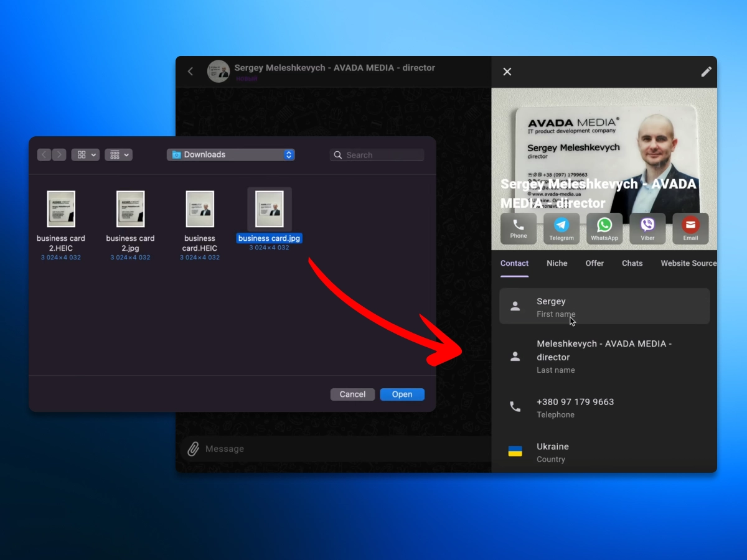Click the +380 97 179 9663 telephone row
The image size is (747, 560).
(604, 408)
